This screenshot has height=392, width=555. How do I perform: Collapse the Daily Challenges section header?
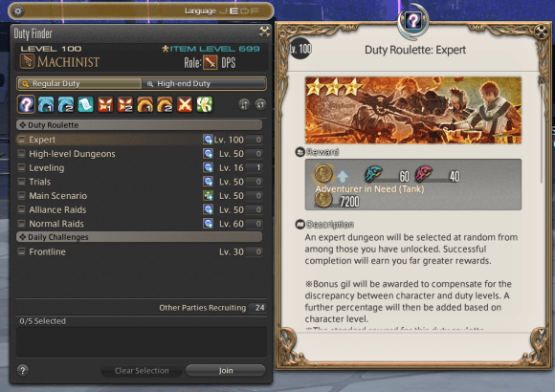140,237
